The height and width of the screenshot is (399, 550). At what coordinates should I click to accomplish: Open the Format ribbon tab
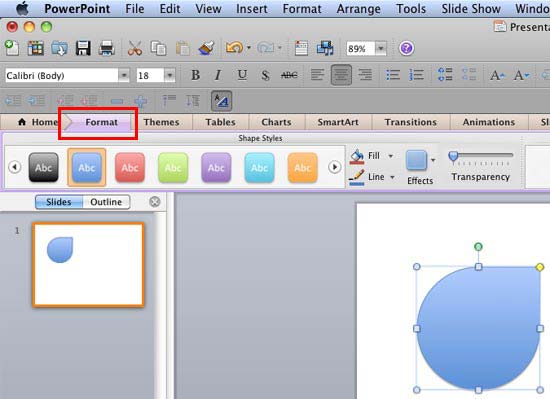click(x=101, y=122)
